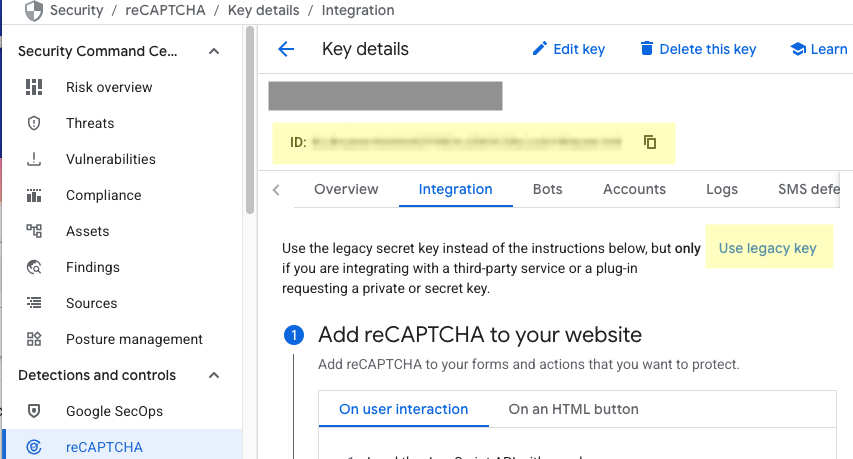Open Vulnerabilities in sidebar
The image size is (853, 459).
click(111, 159)
